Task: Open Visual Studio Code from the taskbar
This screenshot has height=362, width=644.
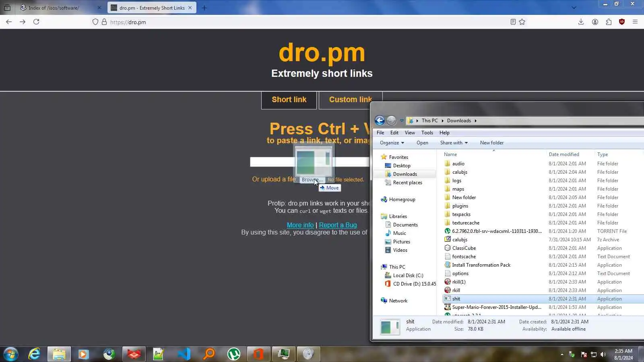Action: point(184,354)
